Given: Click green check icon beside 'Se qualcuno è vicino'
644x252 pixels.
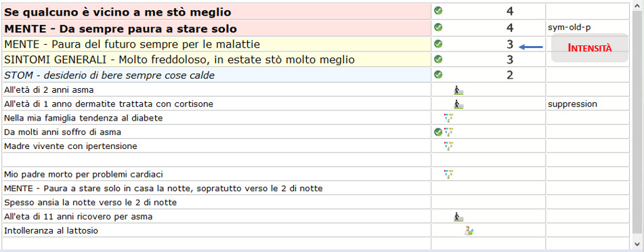Looking at the screenshot, I should click(438, 11).
